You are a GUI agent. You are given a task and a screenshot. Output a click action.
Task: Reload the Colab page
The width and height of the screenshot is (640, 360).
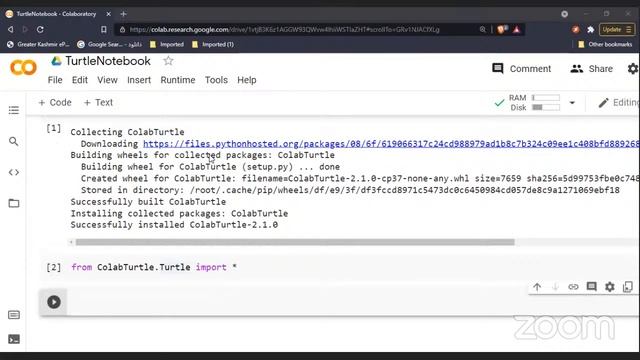coord(40,29)
